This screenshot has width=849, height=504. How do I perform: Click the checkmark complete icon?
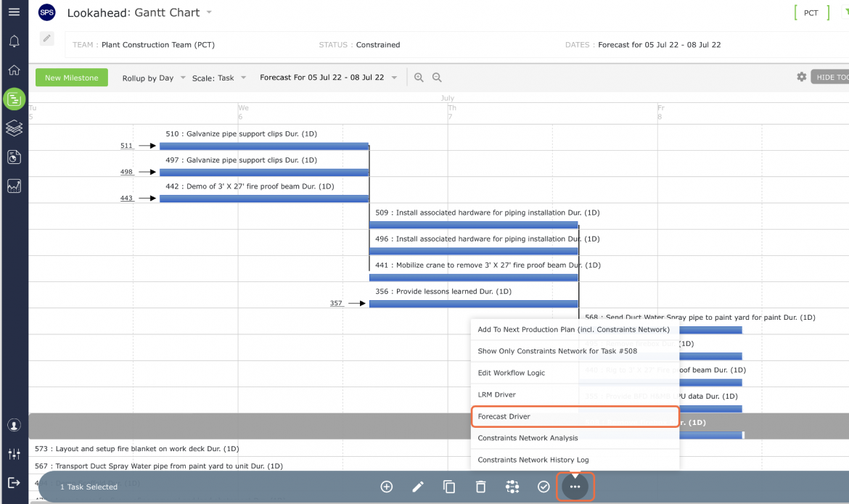[x=544, y=487]
